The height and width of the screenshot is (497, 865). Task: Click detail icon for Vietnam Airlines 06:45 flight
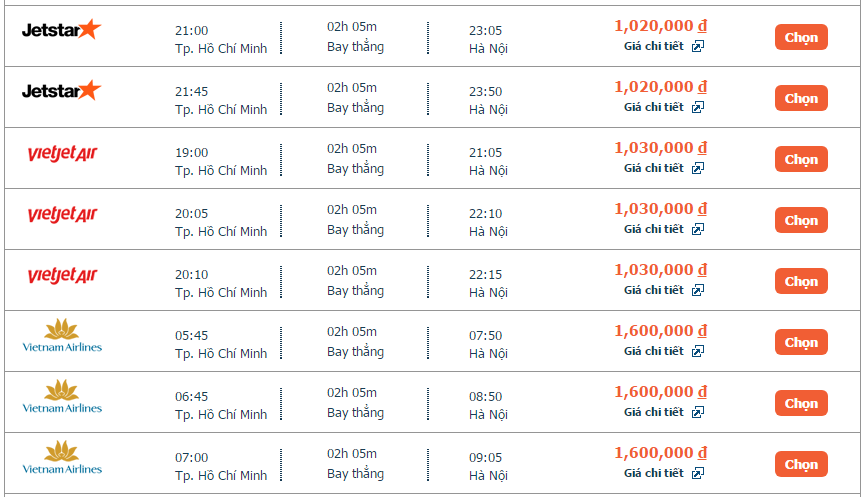point(698,413)
